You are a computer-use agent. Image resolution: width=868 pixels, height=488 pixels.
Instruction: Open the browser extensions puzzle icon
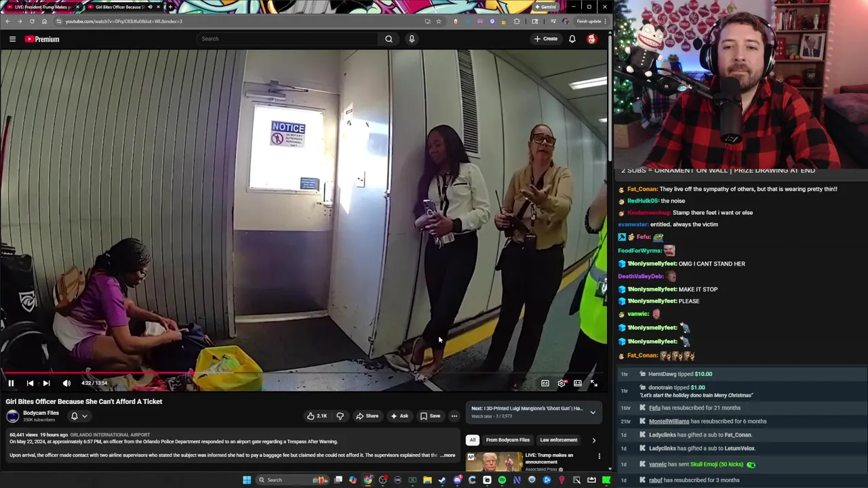[x=517, y=21]
